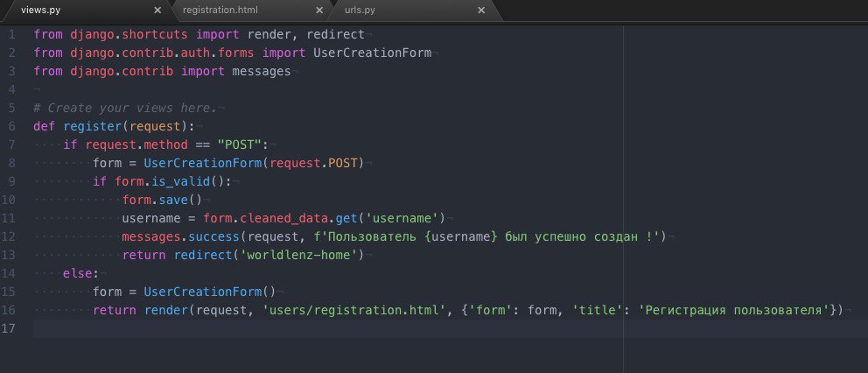Image resolution: width=868 pixels, height=373 pixels.
Task: Click the 'Регистрация пользователя' title string
Action: [733, 310]
